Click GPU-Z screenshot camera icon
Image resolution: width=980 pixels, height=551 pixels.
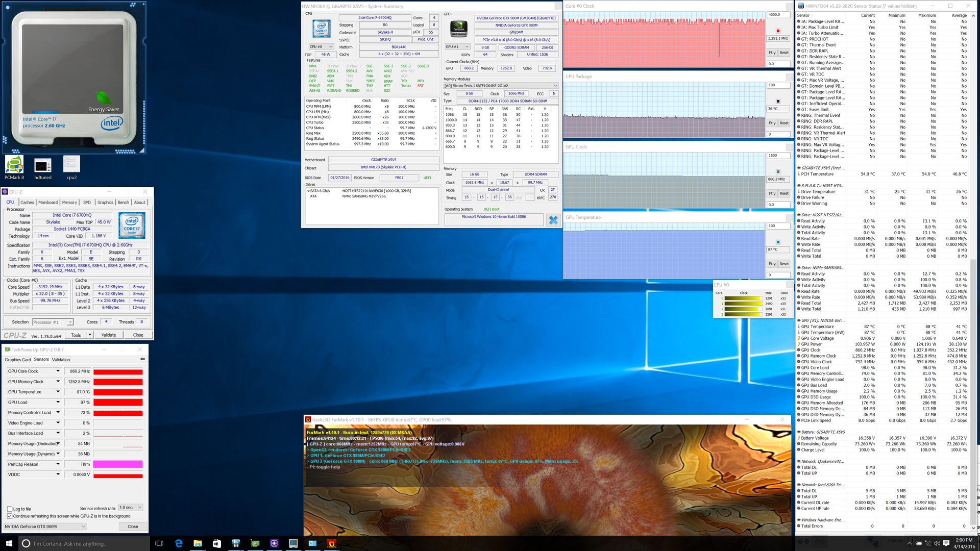[142, 359]
